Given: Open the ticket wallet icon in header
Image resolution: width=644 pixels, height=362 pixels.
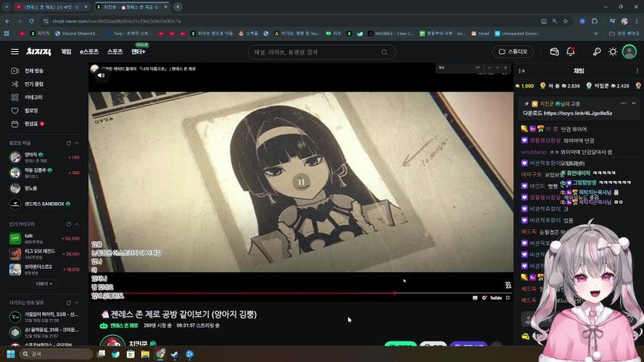Looking at the screenshot, I should point(554,52).
